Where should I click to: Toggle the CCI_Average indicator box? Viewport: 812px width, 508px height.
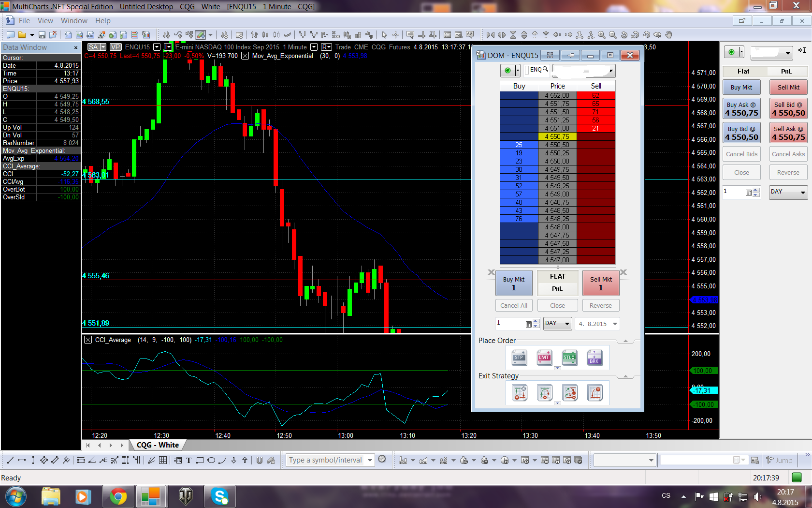[x=88, y=340]
